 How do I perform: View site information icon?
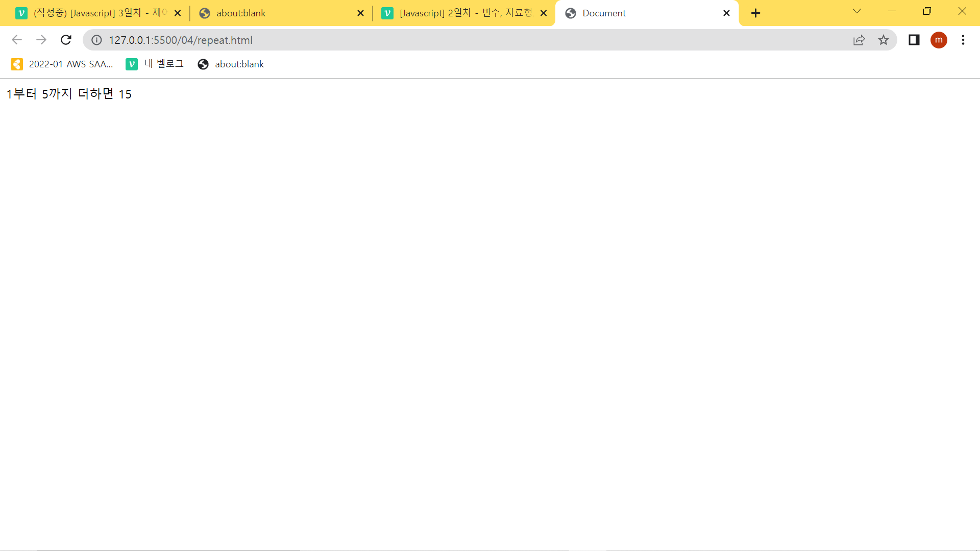pos(96,40)
